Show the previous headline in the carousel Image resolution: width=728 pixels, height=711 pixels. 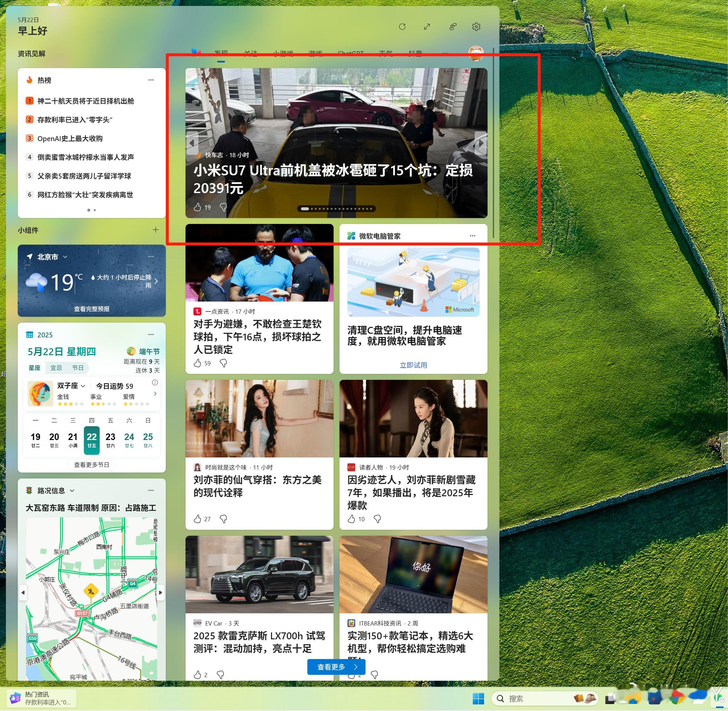coord(192,143)
